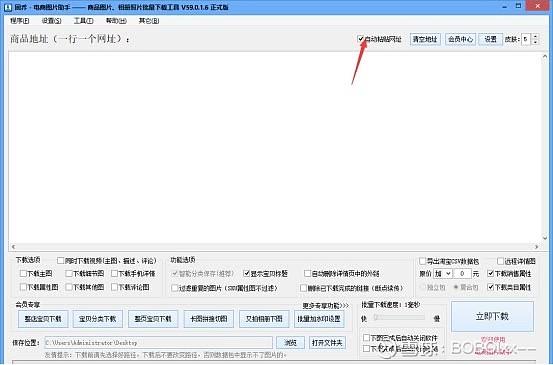Toggle 下载销售属性 checkbox
Viewport: 553px width, 365px height.
491,273
